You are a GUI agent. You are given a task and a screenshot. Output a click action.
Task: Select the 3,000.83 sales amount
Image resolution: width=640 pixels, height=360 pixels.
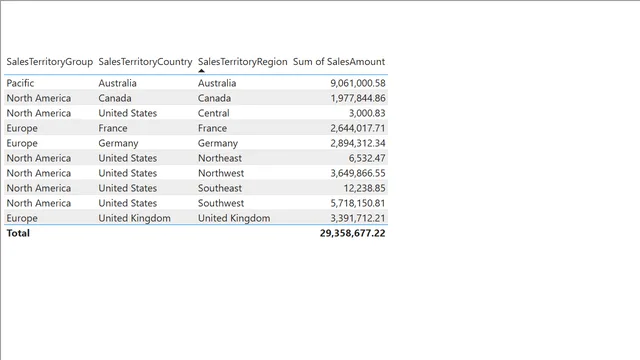[x=367, y=113]
